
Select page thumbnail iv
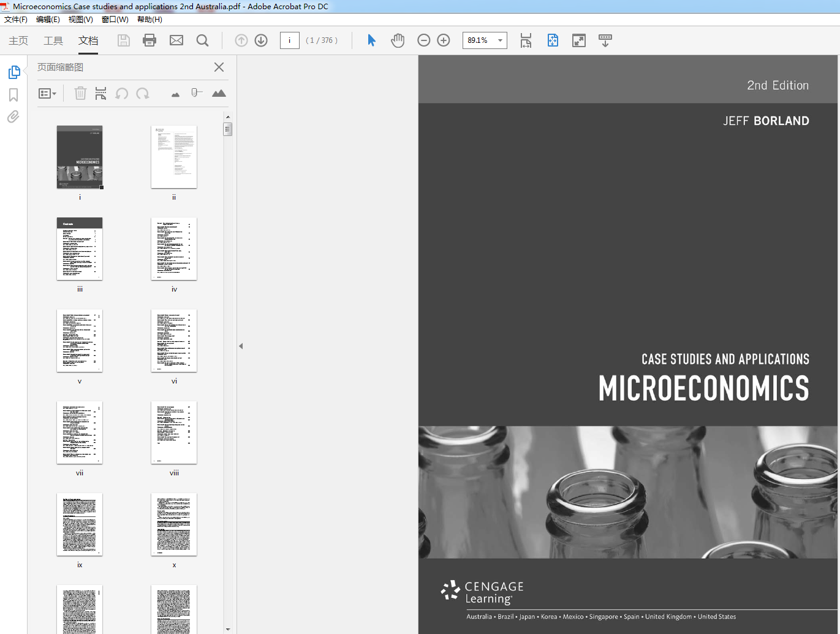(174, 249)
